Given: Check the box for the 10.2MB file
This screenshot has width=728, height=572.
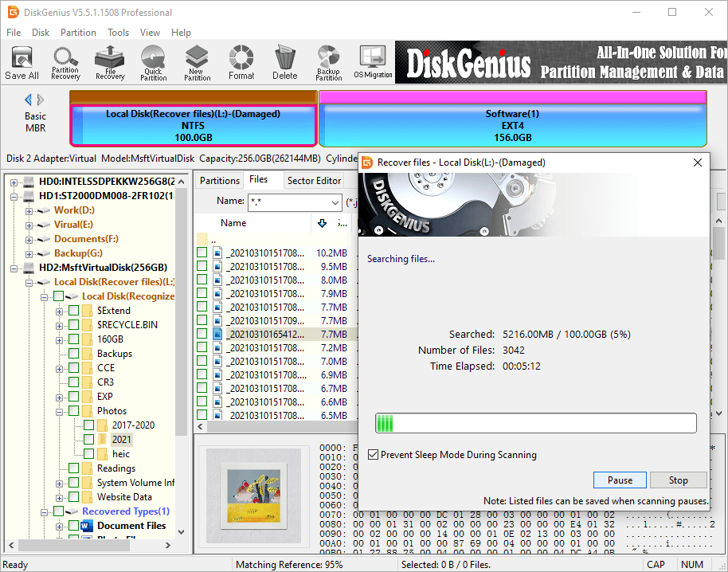Looking at the screenshot, I should coord(202,253).
